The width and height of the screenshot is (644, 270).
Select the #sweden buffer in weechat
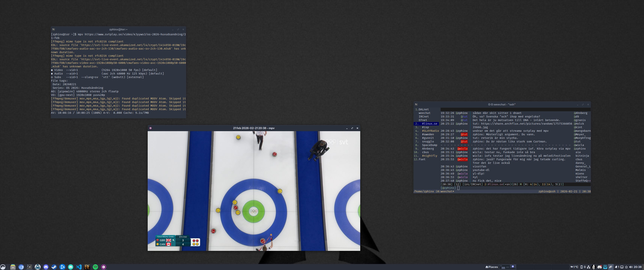428,134
